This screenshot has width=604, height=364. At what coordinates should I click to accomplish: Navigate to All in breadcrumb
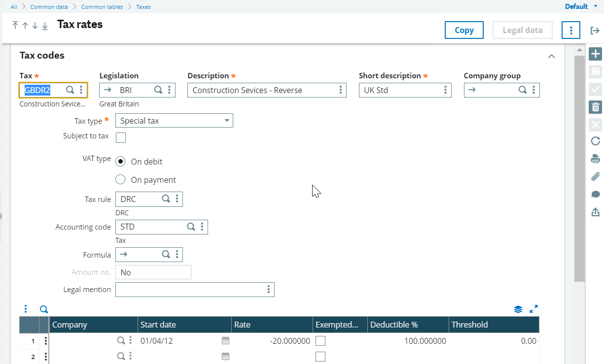(14, 7)
